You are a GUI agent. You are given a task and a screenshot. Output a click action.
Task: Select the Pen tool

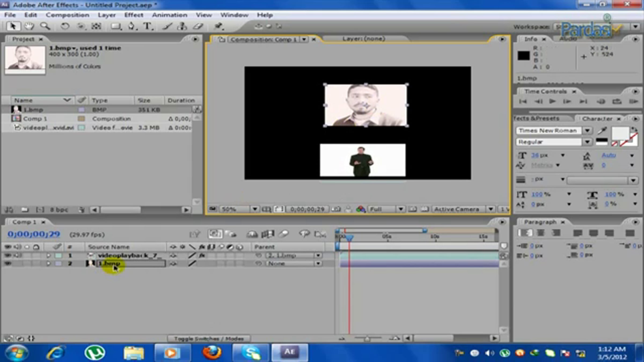point(131,26)
